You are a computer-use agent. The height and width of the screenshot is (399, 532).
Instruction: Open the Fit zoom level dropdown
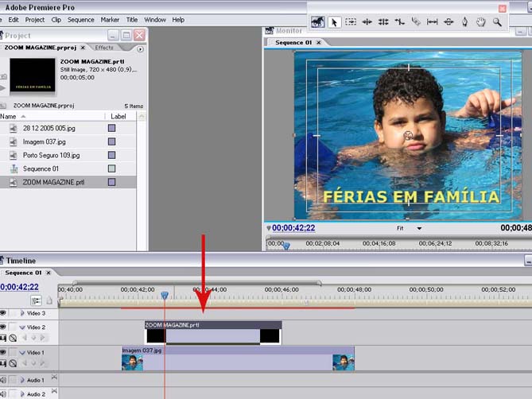click(x=418, y=228)
